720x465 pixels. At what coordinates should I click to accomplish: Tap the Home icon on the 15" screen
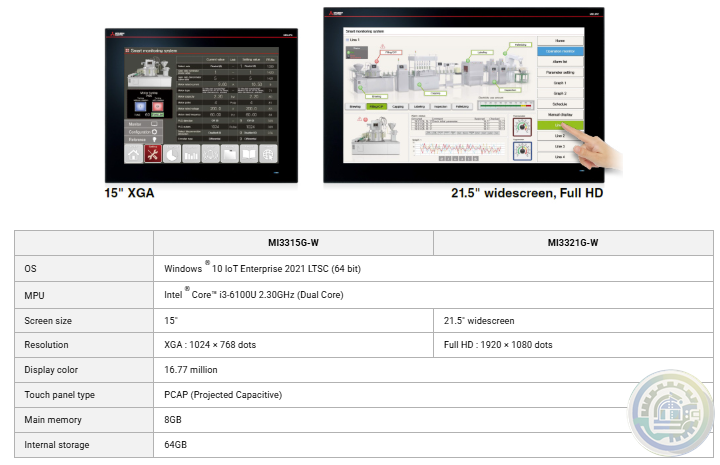click(x=132, y=154)
